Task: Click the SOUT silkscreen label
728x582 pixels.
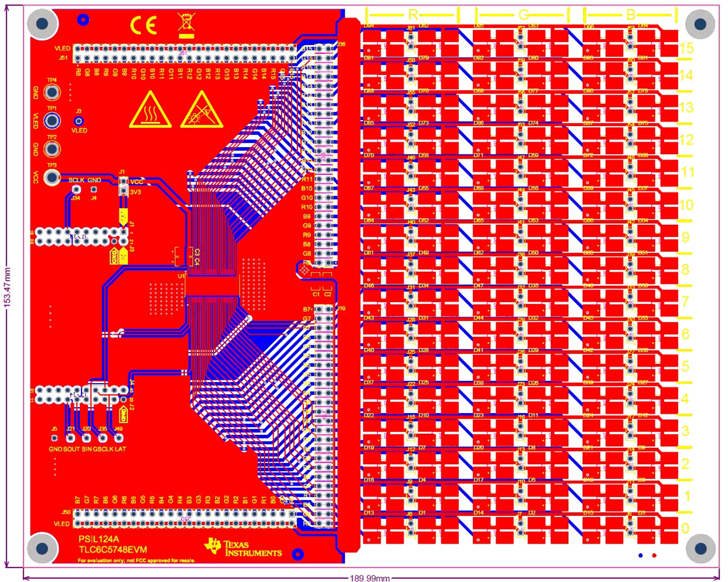Action: point(72,449)
